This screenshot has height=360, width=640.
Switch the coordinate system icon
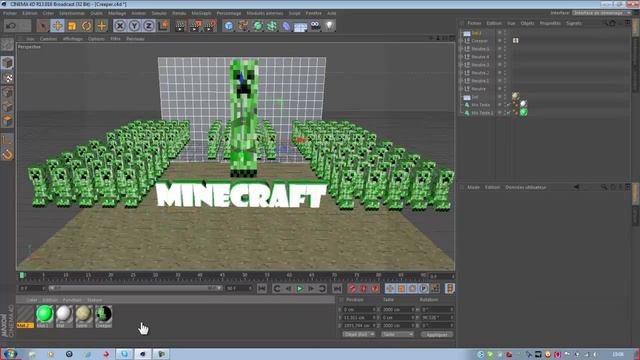pos(163,26)
